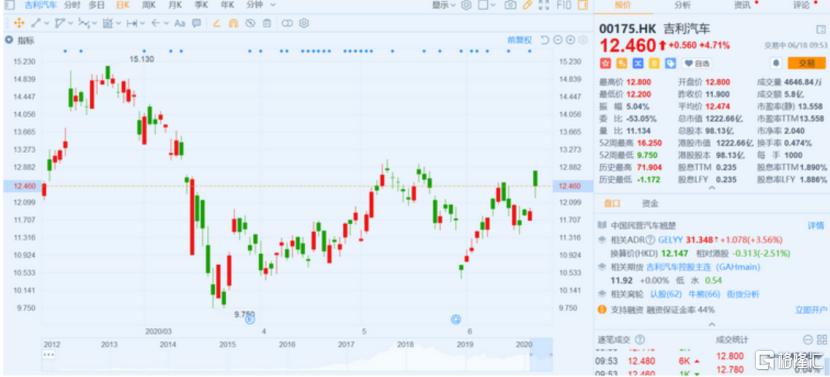Open the 分析 analysis tab
This screenshot has height=377, width=830.
point(682,5)
